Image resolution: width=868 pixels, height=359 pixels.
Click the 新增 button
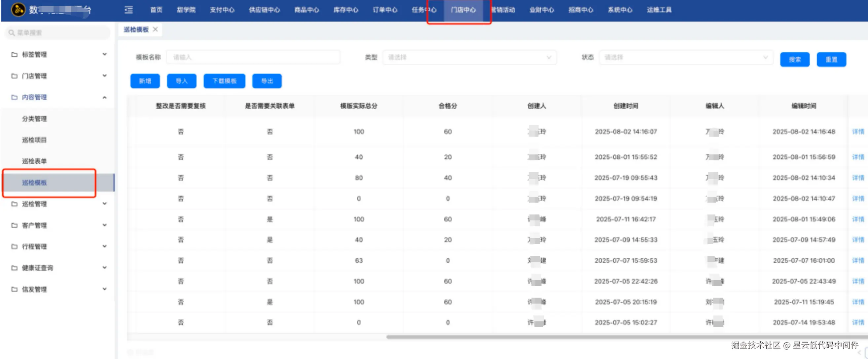click(145, 81)
